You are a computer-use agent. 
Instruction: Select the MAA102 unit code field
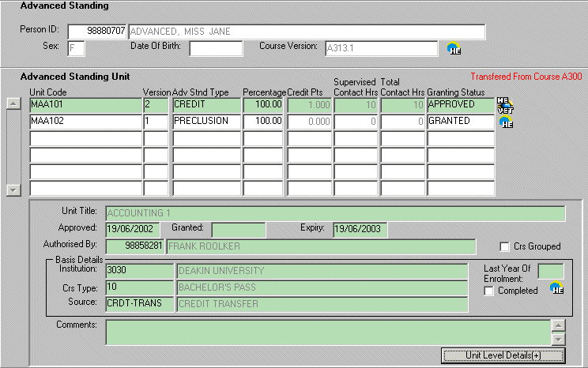point(85,122)
